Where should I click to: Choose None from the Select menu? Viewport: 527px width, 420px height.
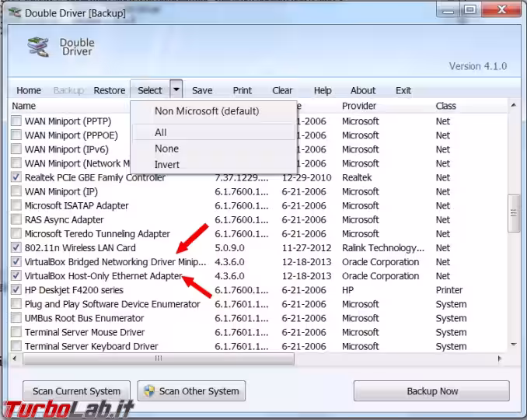pyautogui.click(x=214, y=149)
